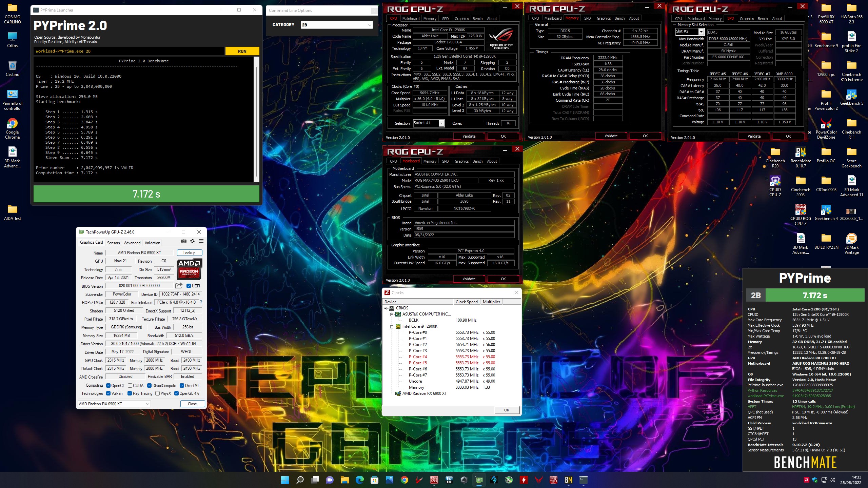Click the workload-PYPrime.exe 2B command field

(129, 51)
